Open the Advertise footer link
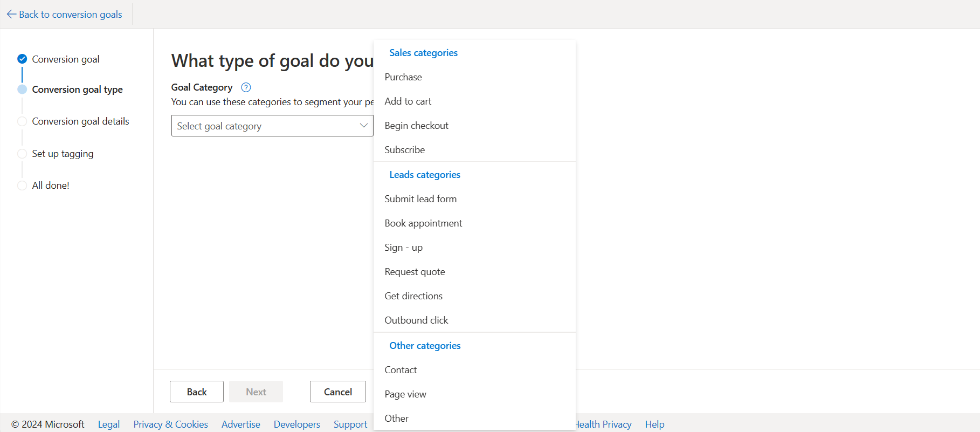 [241, 424]
